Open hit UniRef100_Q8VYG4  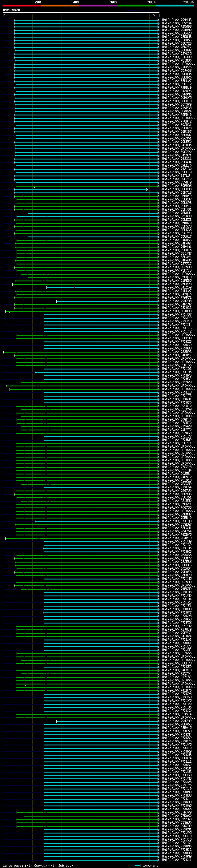[177, 23]
